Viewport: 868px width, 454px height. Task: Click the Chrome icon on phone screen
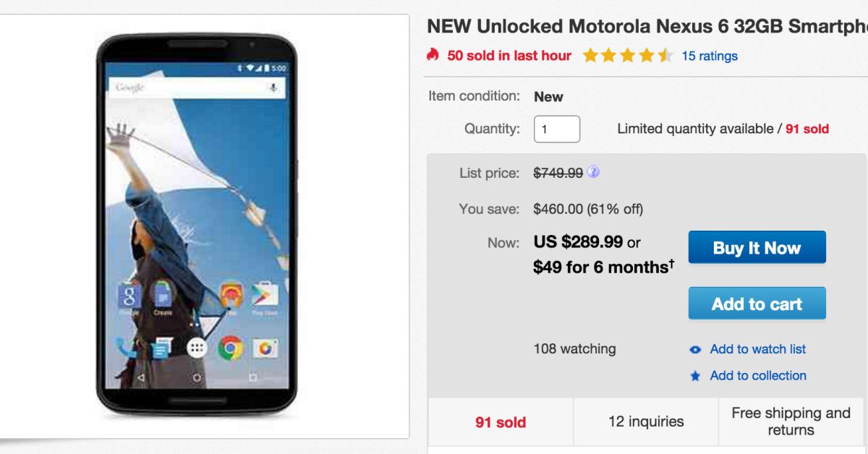[x=230, y=348]
